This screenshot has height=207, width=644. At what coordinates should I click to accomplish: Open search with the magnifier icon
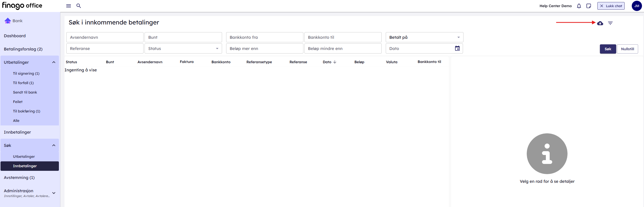point(79,6)
